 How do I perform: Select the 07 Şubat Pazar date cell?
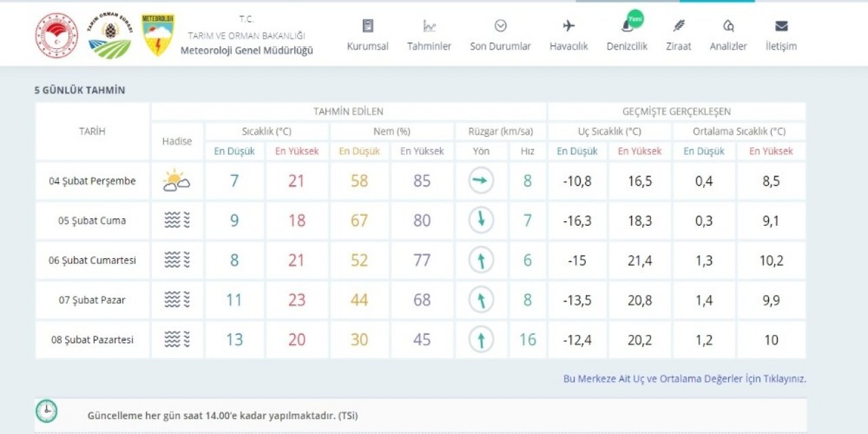(x=92, y=300)
